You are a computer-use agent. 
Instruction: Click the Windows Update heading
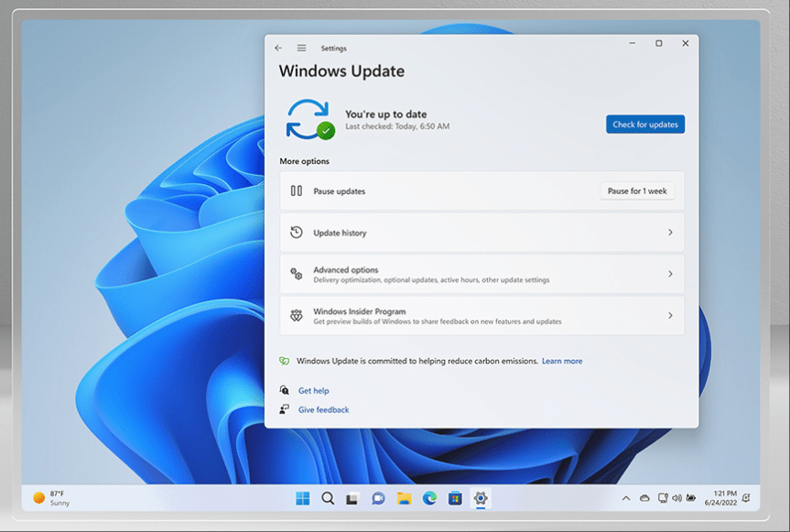click(x=341, y=71)
